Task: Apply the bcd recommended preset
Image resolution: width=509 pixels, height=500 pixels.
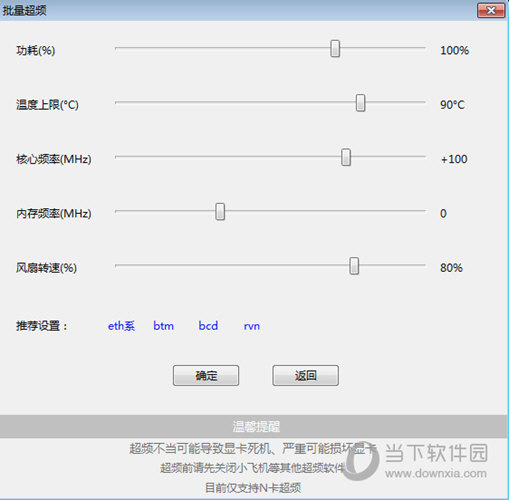Action: point(208,326)
